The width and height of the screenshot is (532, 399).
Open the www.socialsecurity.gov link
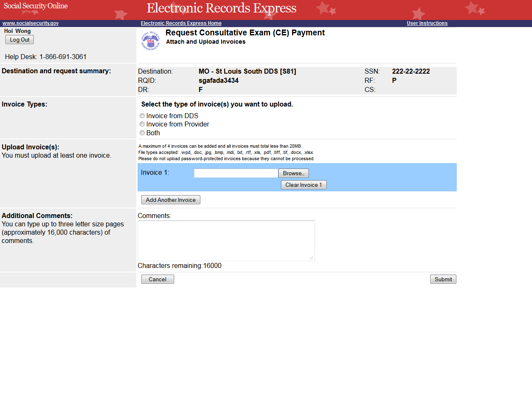(x=30, y=23)
